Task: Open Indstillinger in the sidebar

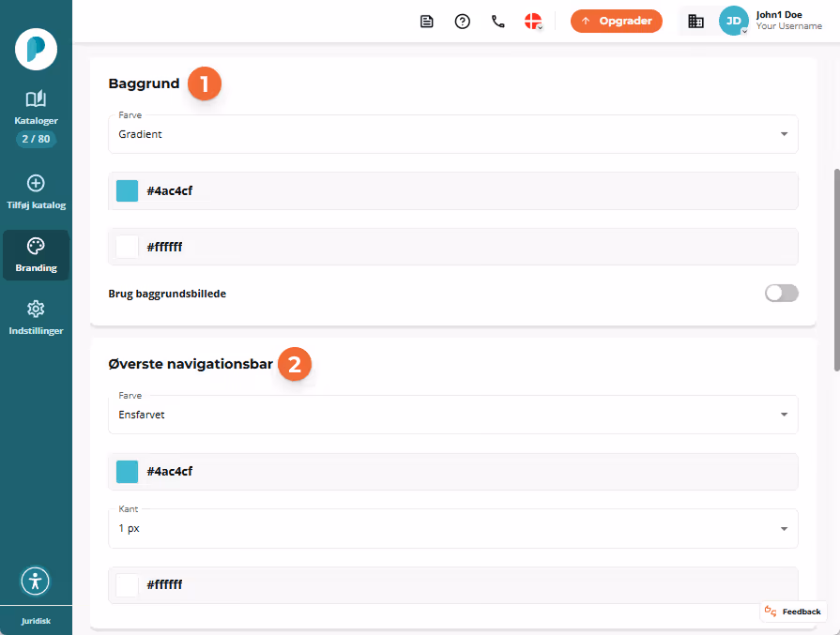Action: (36, 317)
